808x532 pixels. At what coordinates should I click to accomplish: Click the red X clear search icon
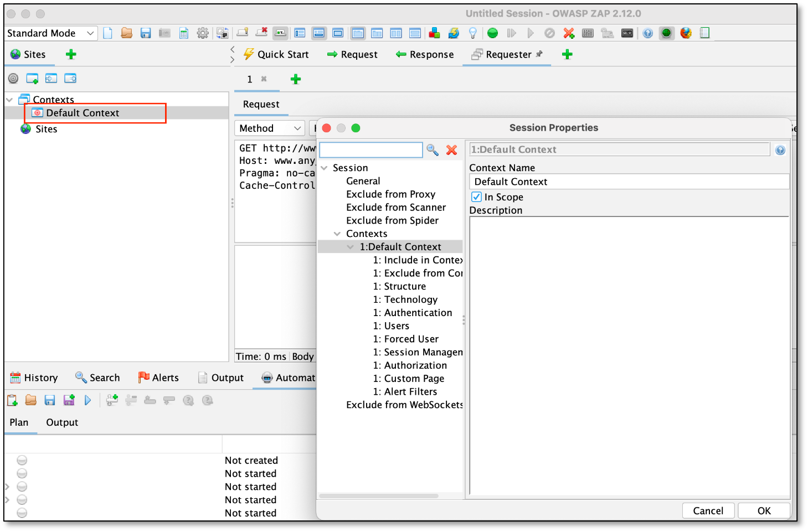tap(452, 150)
